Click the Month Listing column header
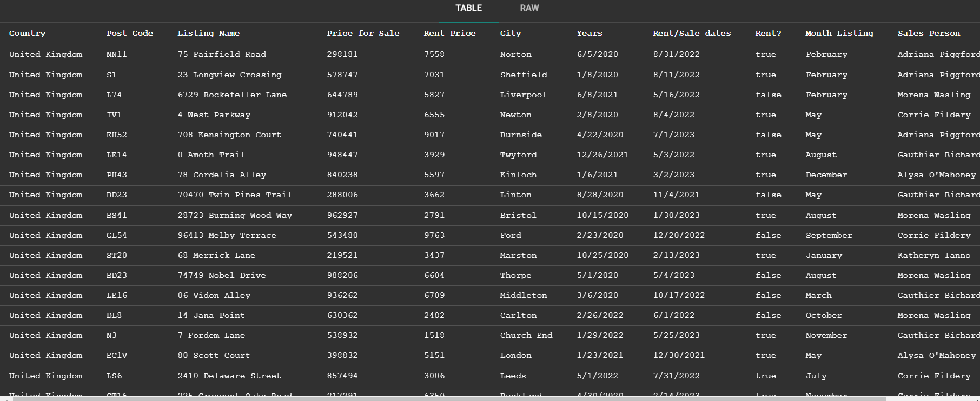Screen dimensions: 980x401 (x=839, y=34)
